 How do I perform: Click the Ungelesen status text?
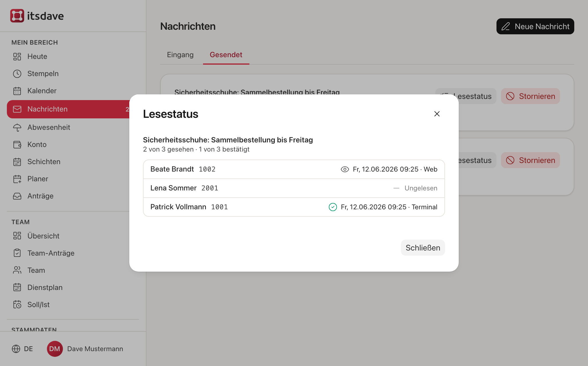(421, 188)
